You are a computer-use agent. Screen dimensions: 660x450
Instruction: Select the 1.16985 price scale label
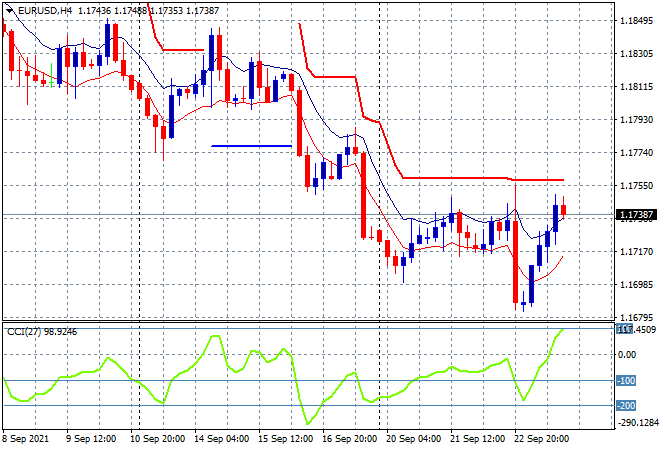[637, 285]
